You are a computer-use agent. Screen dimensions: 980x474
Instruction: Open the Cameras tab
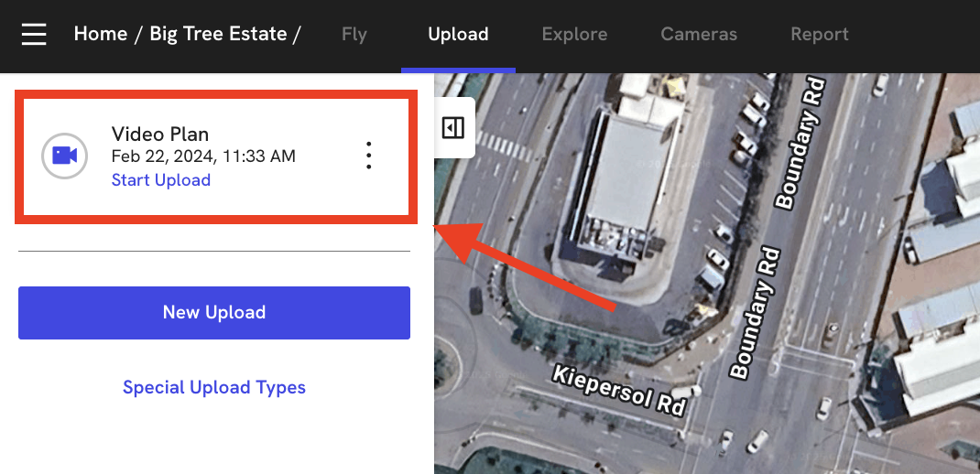click(x=699, y=35)
